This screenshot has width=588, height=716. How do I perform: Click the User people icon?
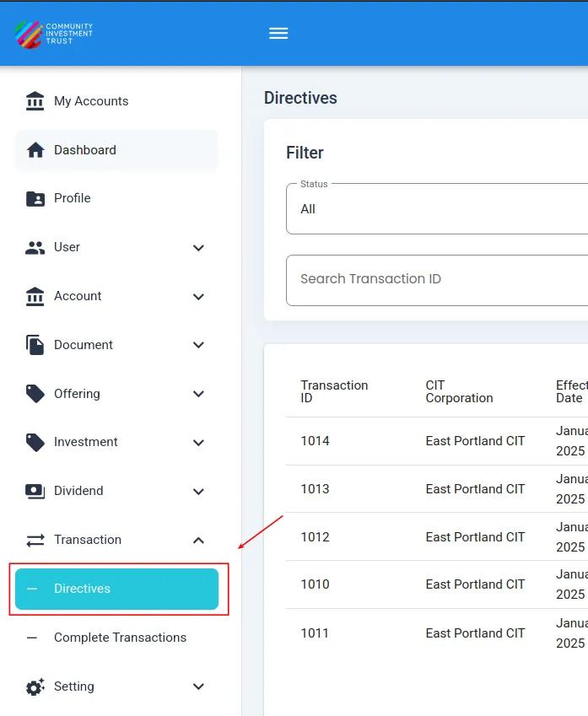35,248
